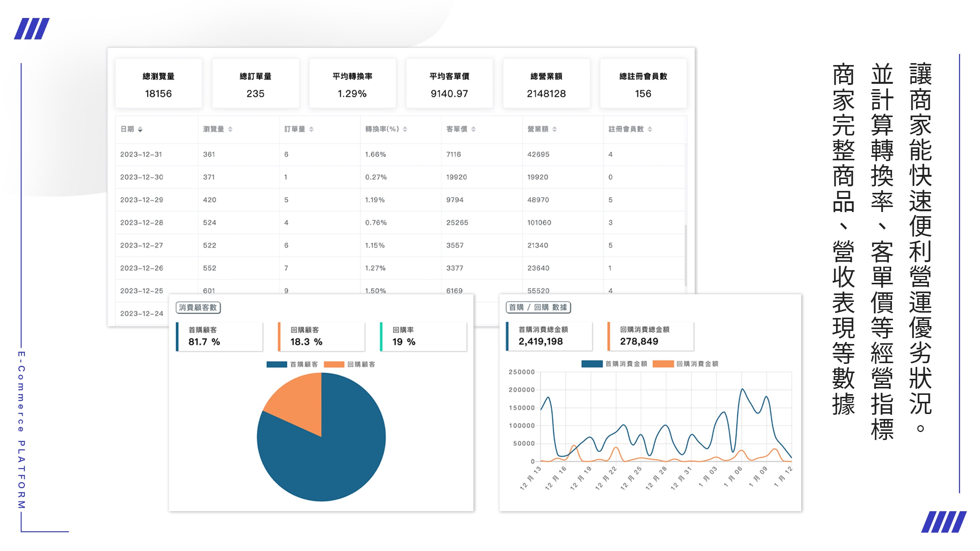Toggle 回購顧客 legend in pie chart
This screenshot has height=551, width=980.
[x=350, y=364]
